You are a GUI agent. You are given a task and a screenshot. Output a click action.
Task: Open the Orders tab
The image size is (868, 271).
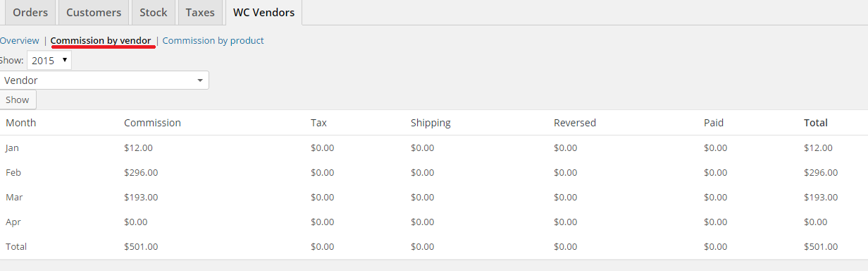[x=30, y=13]
